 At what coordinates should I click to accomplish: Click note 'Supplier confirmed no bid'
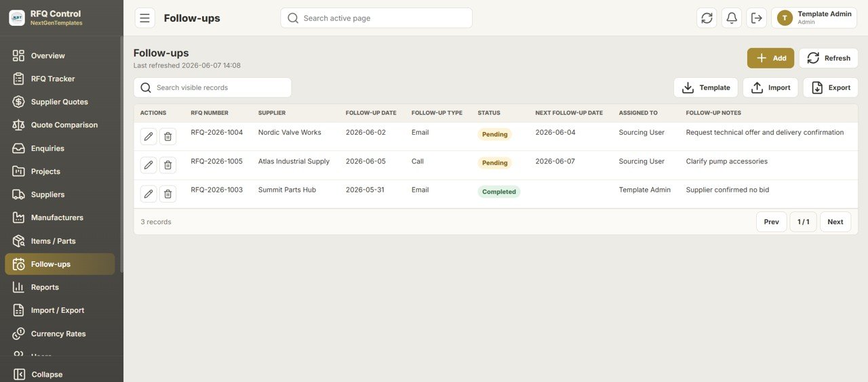(x=728, y=190)
